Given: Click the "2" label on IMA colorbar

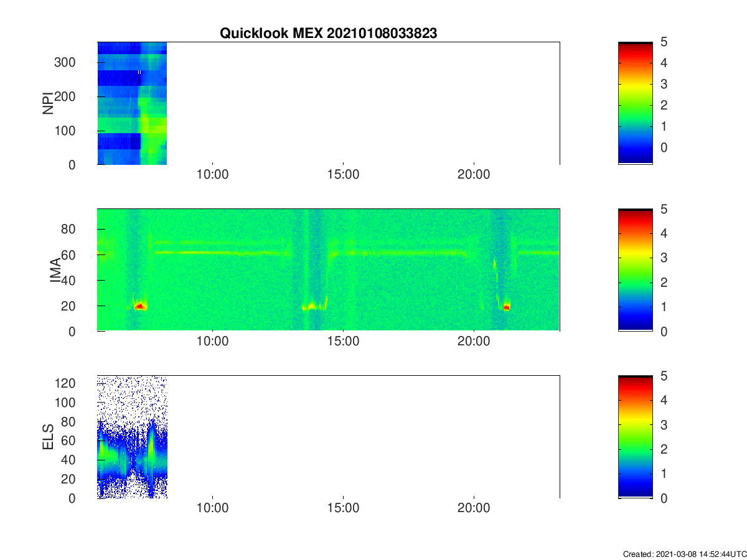Looking at the screenshot, I should click(x=663, y=282).
